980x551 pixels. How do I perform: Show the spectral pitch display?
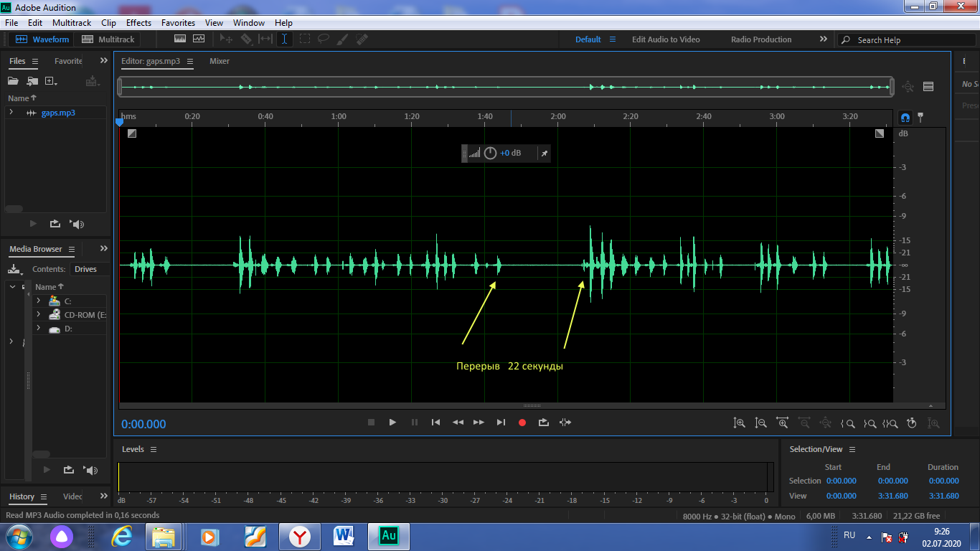pyautogui.click(x=198, y=39)
